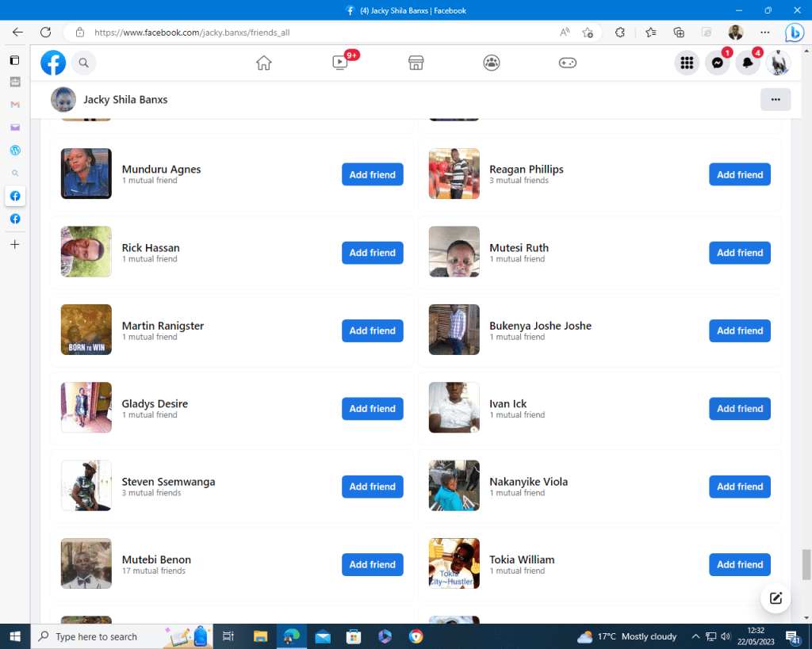This screenshot has width=812, height=649.
Task: Click the Facebook search magnifier icon
Action: pyautogui.click(x=84, y=63)
